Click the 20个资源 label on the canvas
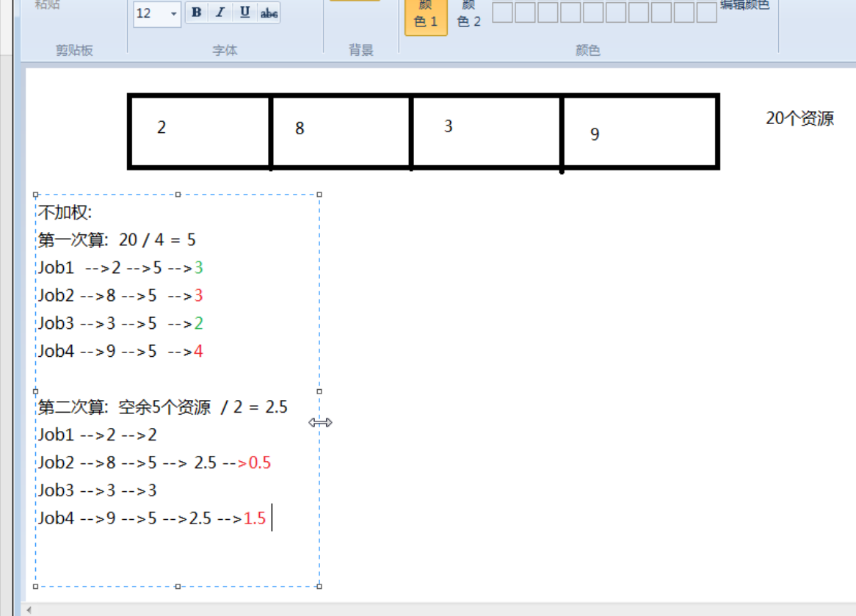This screenshot has width=856, height=616. (799, 119)
